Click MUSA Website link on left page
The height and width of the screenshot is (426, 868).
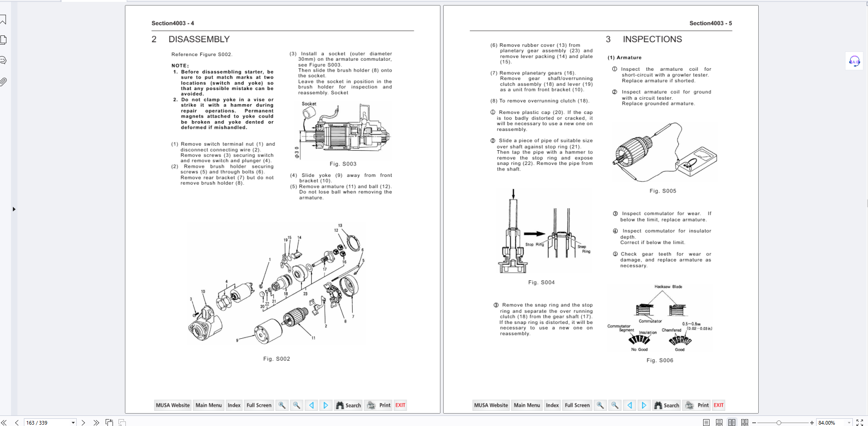173,405
